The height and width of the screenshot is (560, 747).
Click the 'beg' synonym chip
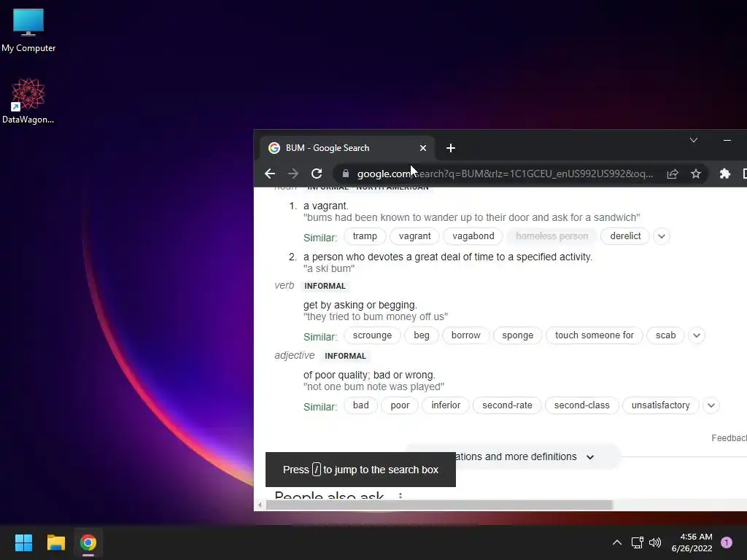pos(421,335)
